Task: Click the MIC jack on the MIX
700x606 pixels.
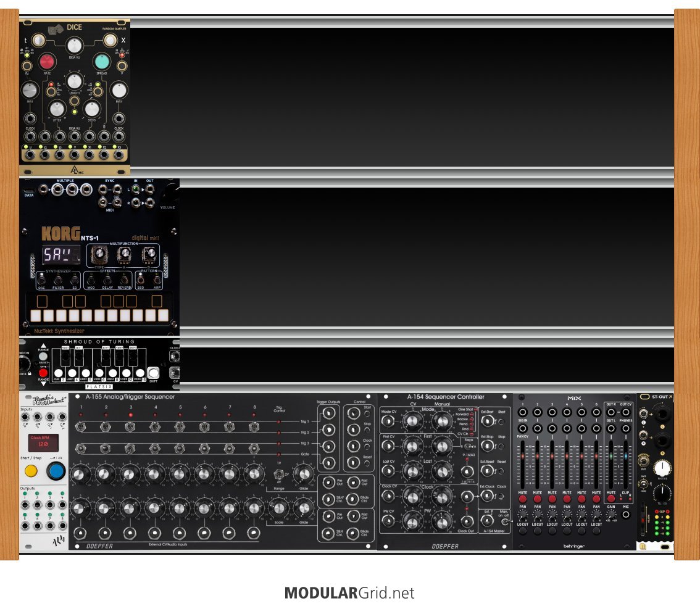Action: pos(625,515)
